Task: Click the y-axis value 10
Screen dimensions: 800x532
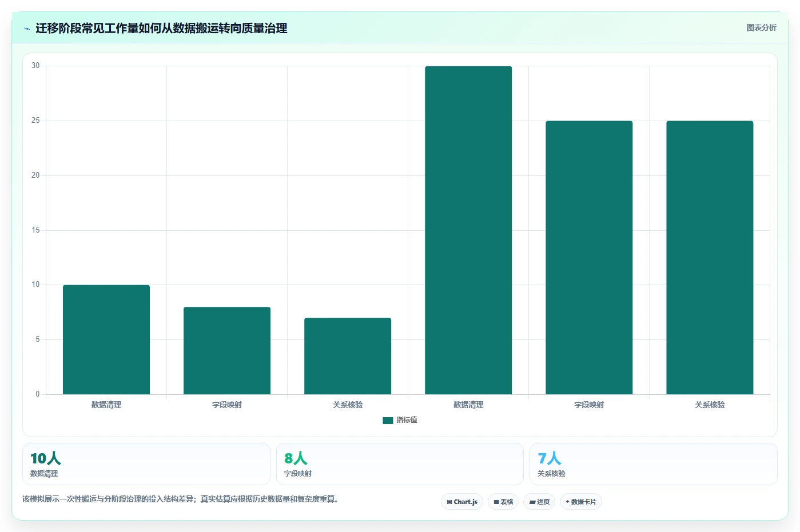Action: [35, 285]
